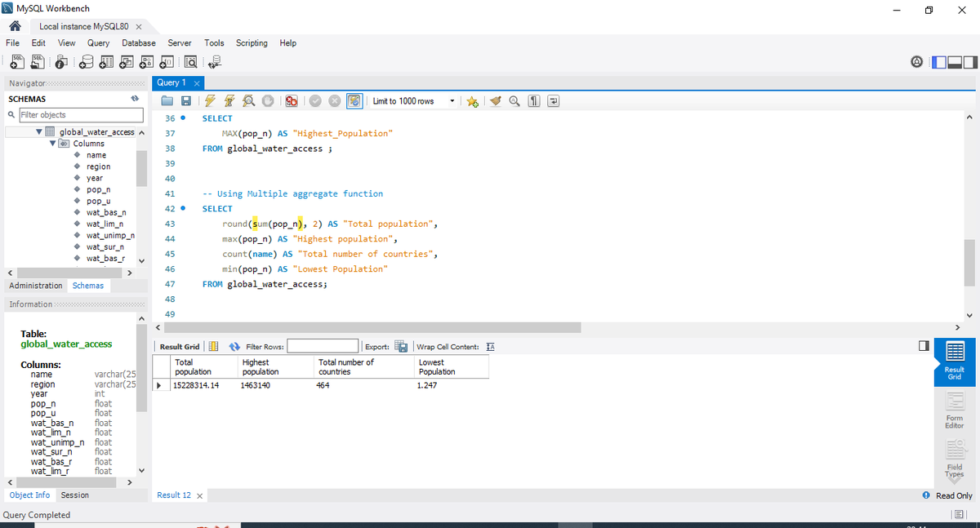Toggle the left sidebar panel visibility
The height and width of the screenshot is (528, 980).
click(x=940, y=62)
